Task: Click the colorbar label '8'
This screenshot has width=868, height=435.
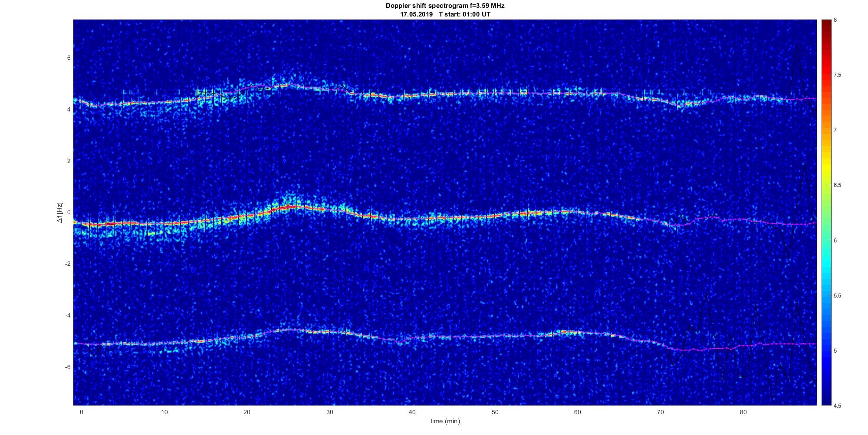Action: pyautogui.click(x=835, y=20)
